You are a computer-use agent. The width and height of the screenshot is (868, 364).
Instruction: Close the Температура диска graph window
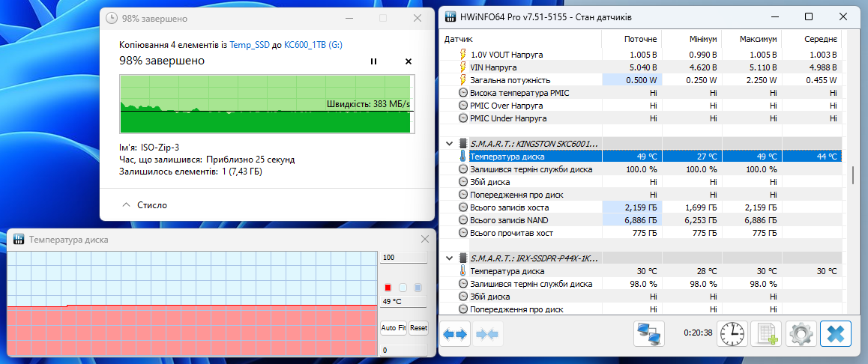click(425, 240)
